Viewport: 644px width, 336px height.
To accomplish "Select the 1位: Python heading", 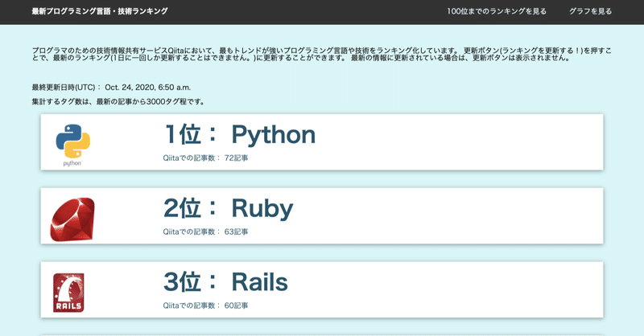I will click(x=239, y=134).
